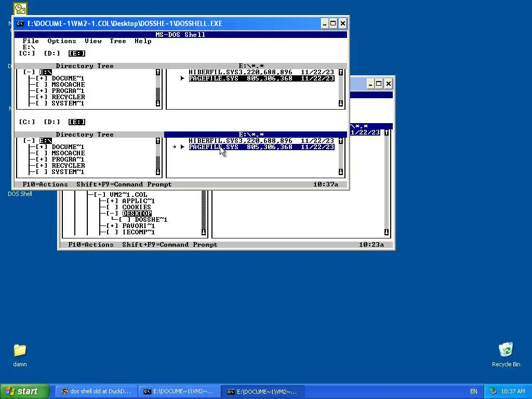Viewport: 532px width, 399px height.
Task: Click Shift+F9=Command Prompt in front status bar
Action: [124, 184]
